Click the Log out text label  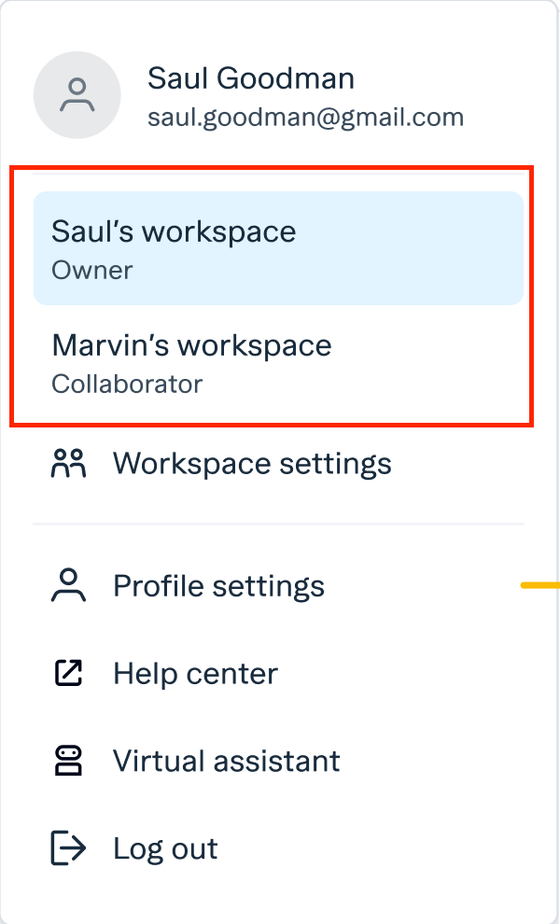tap(165, 848)
